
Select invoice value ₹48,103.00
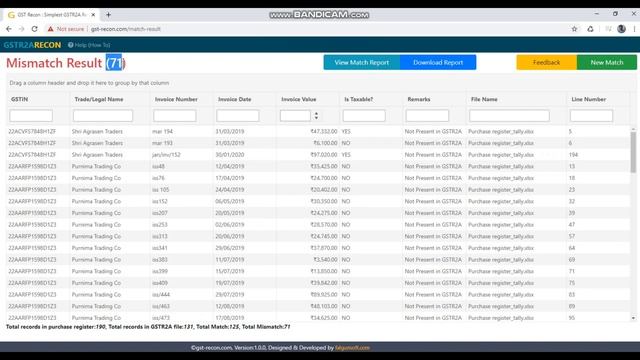point(324,306)
